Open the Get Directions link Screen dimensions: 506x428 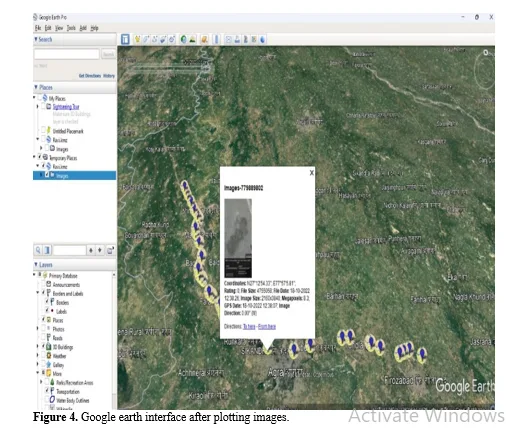tap(90, 76)
